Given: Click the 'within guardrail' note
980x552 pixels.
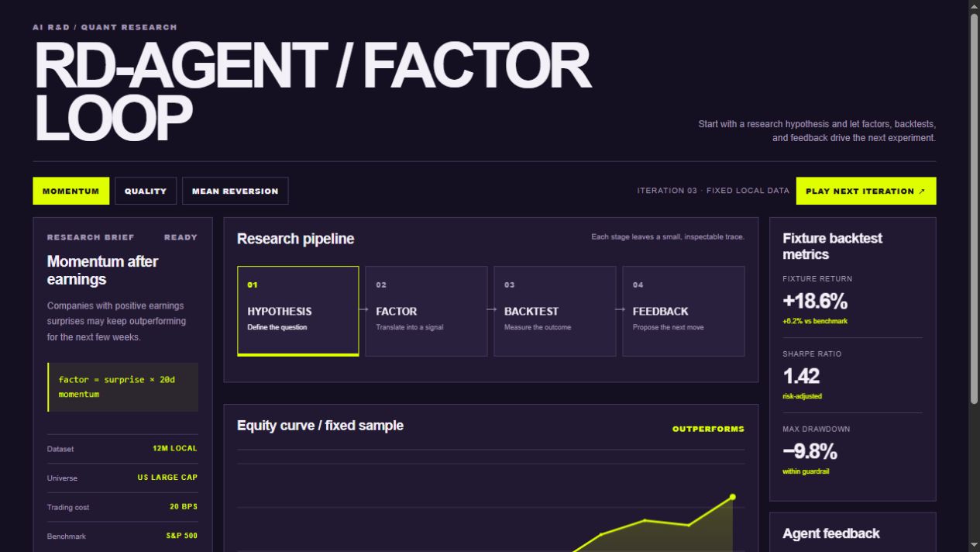Looking at the screenshot, I should 806,471.
